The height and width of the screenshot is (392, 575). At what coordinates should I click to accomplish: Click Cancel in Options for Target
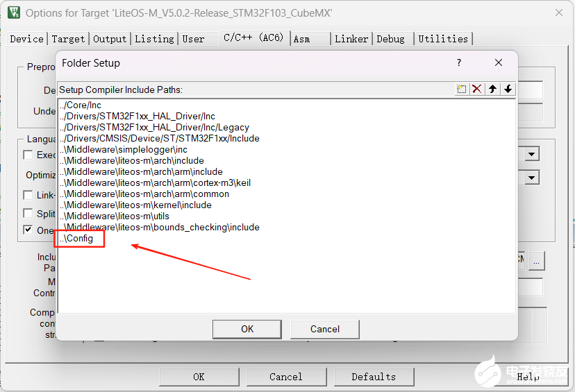pos(286,377)
